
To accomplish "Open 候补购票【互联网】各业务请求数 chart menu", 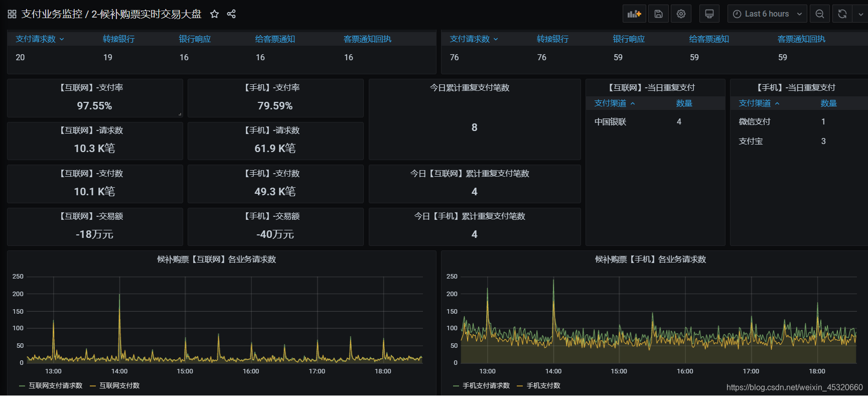I will coord(217,259).
